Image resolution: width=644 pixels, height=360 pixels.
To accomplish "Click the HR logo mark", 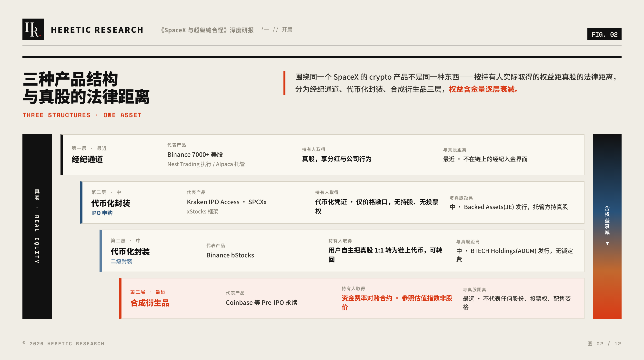I will [33, 29].
